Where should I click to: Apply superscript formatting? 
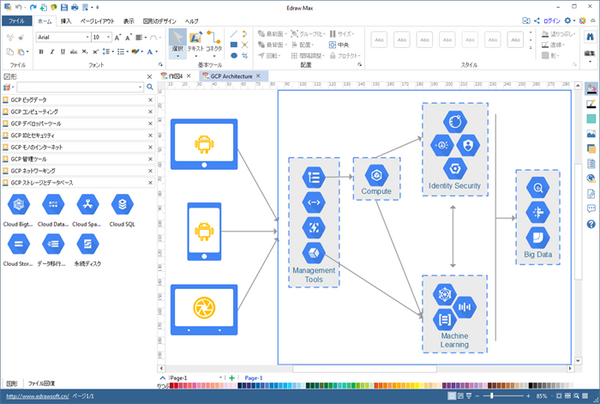95,52
